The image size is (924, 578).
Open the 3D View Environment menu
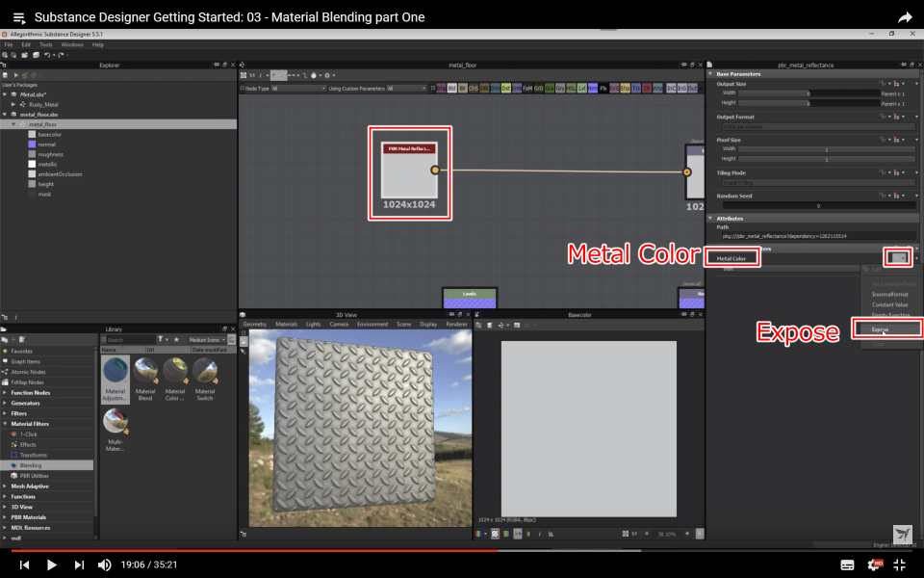coord(372,325)
